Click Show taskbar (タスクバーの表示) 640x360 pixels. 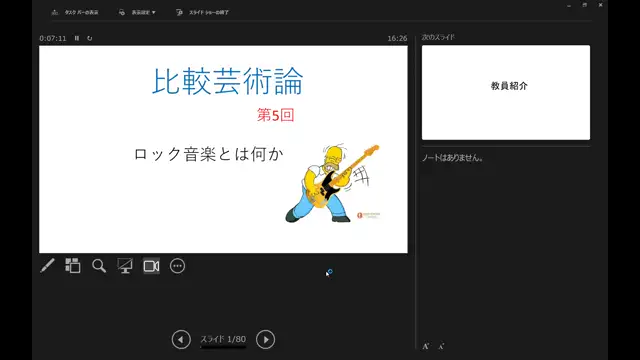point(75,12)
